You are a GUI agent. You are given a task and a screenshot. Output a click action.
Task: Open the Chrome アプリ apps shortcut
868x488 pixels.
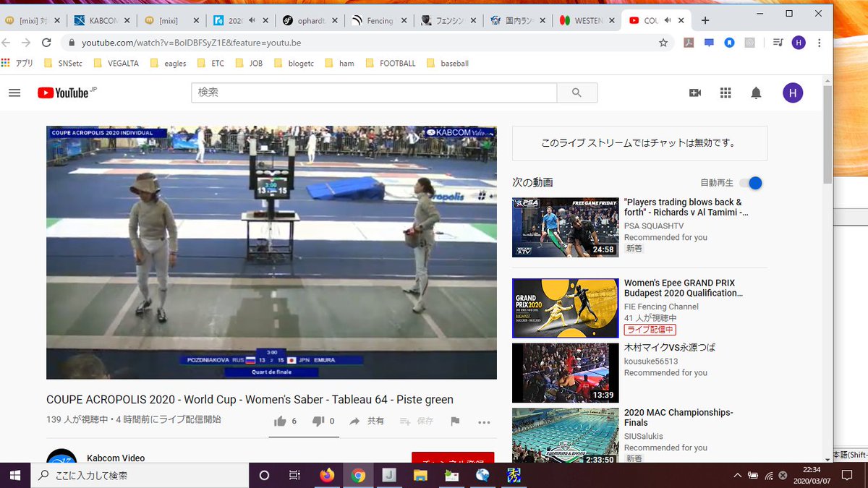[18, 64]
